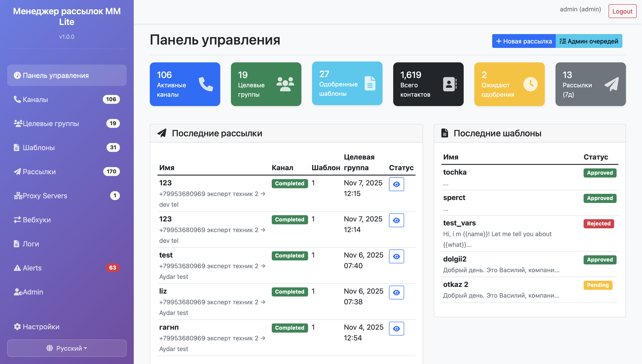This screenshot has height=364, width=642.
Task: Click the clock icon on Ожидают одобрения card
Action: tap(530, 84)
